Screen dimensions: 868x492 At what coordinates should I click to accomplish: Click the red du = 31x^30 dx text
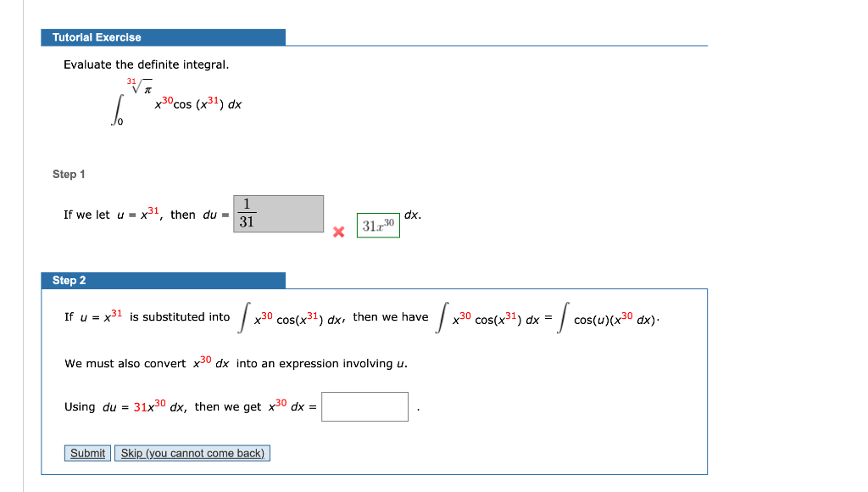pos(144,406)
